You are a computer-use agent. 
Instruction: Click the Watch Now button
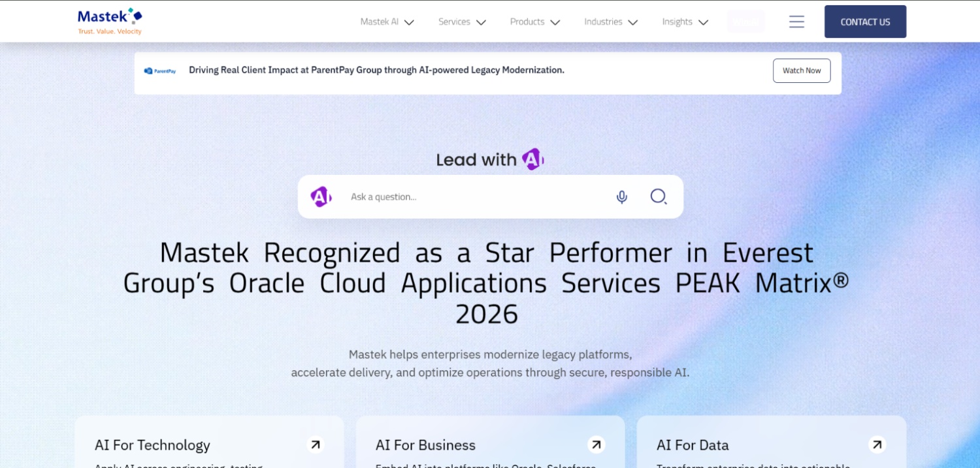click(x=802, y=70)
